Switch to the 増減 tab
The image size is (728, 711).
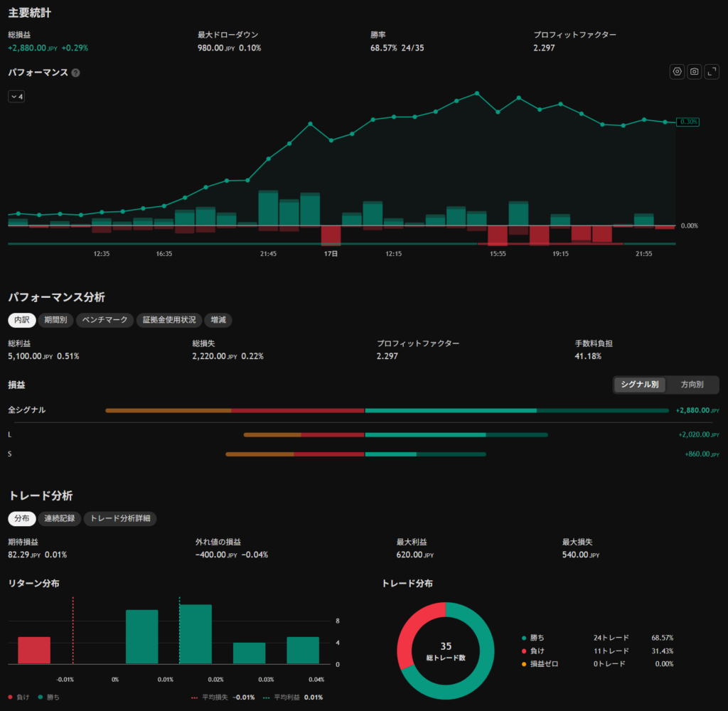218,320
